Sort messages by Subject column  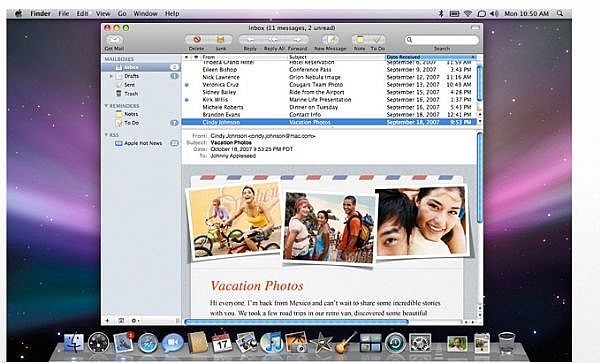[336, 57]
